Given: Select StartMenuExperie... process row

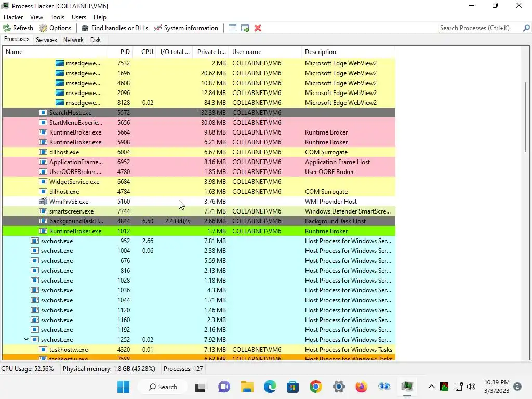Looking at the screenshot, I should [199, 123].
